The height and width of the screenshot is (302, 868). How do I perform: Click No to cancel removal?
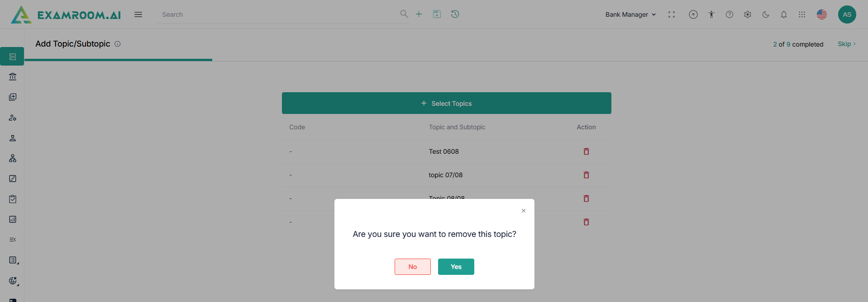point(412,267)
